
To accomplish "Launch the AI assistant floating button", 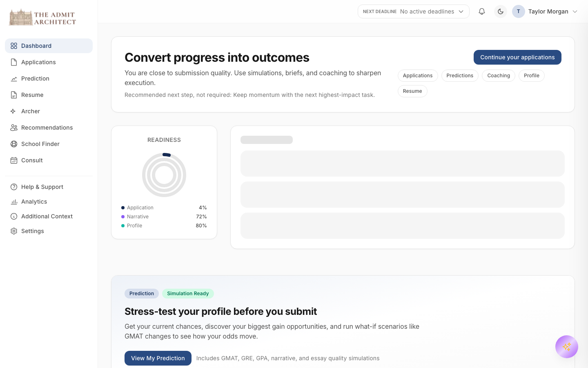I will click(x=567, y=347).
